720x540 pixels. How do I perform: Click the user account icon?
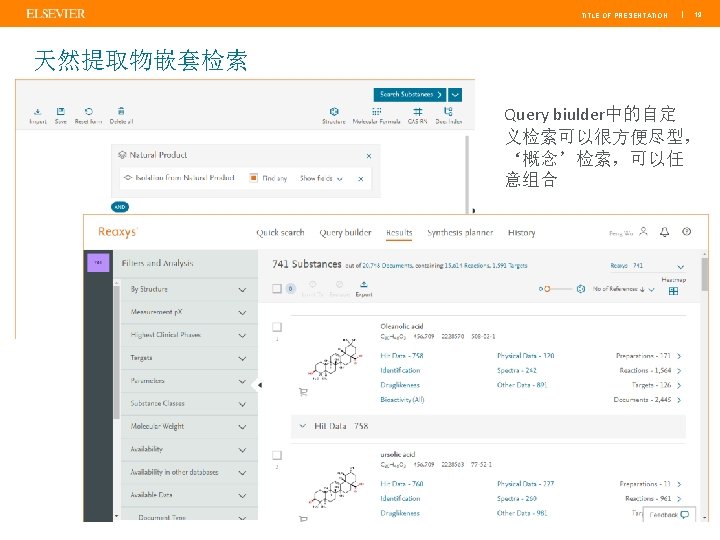pos(643,231)
